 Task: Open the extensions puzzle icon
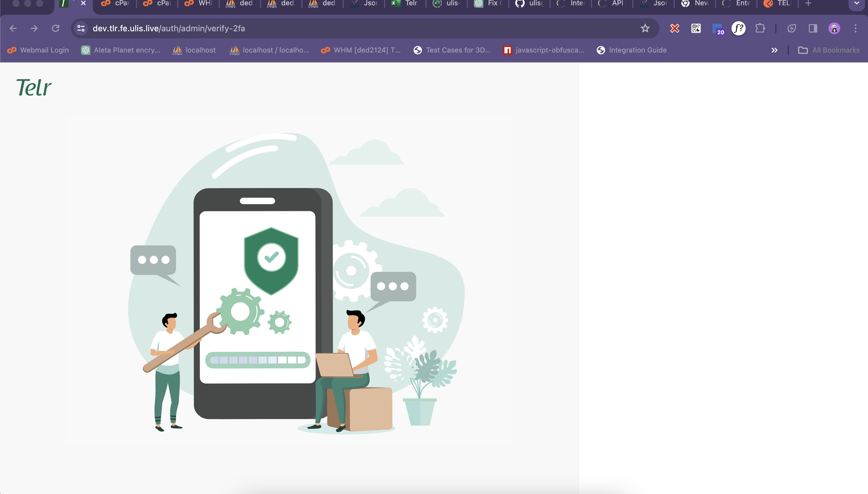[760, 29]
